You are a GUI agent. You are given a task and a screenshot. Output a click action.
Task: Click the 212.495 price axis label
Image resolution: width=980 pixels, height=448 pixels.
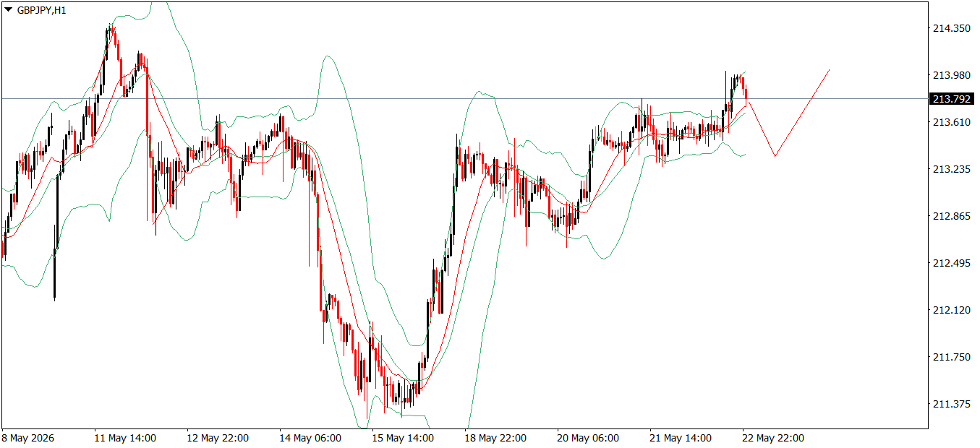click(x=952, y=263)
